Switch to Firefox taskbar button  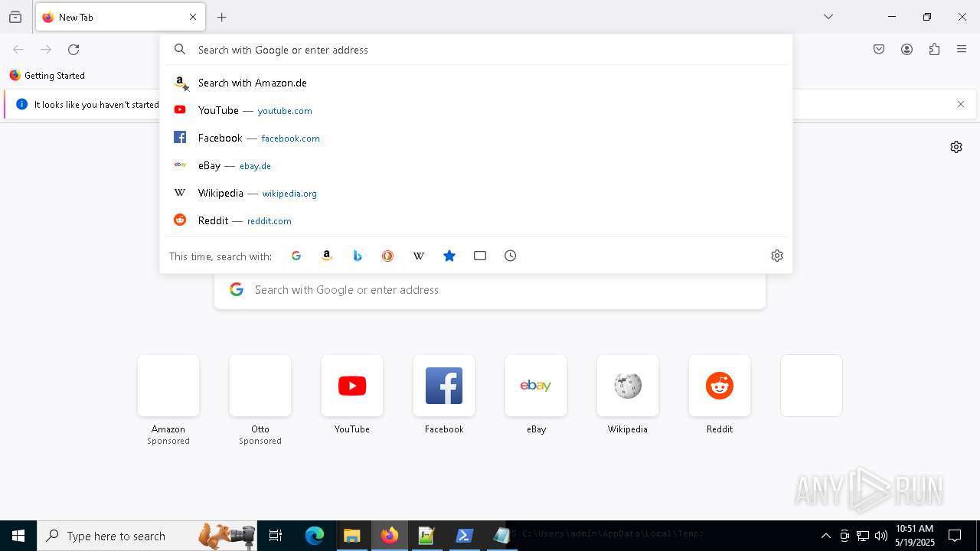point(390,536)
